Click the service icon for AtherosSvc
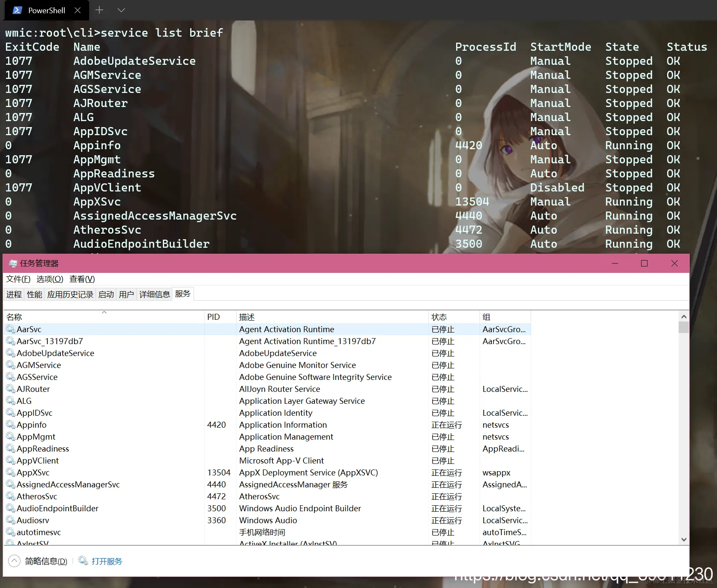This screenshot has height=588, width=717. point(11,496)
